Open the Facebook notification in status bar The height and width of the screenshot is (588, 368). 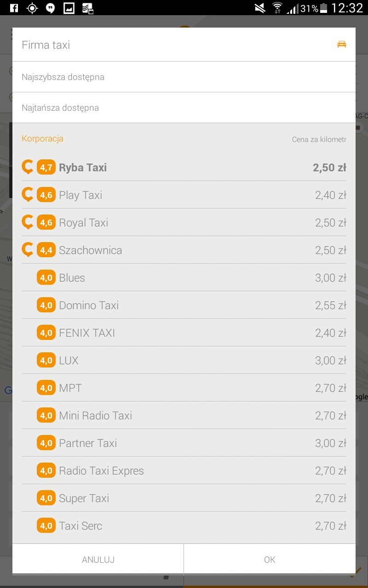14,8
